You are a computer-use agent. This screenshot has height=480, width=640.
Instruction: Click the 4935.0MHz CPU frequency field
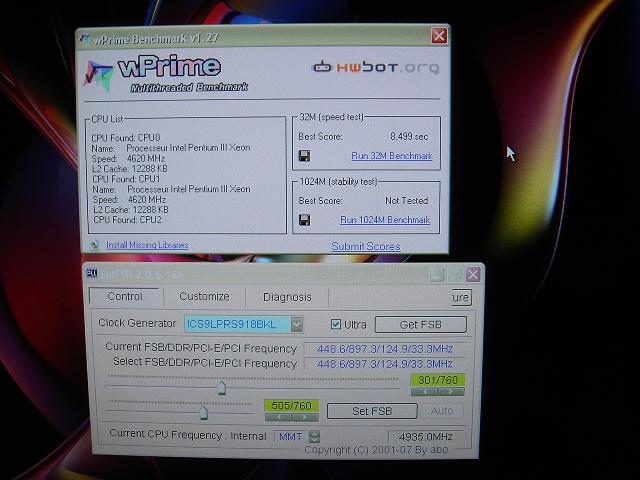coord(426,437)
